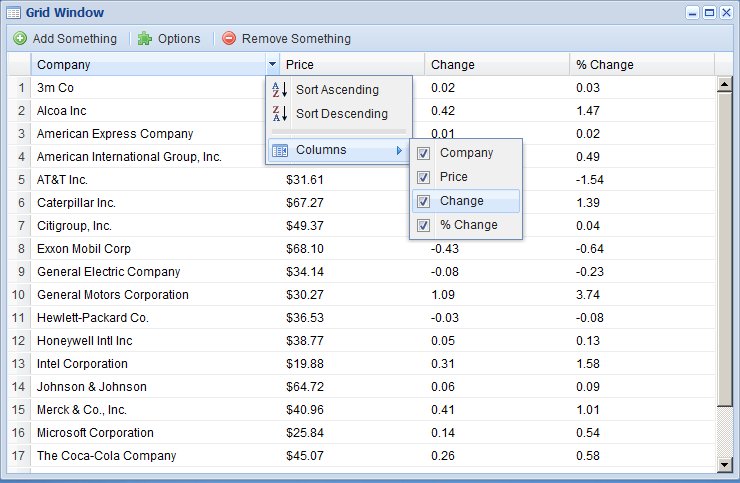
Task: Click the grid window title bar icon
Action: point(13,13)
